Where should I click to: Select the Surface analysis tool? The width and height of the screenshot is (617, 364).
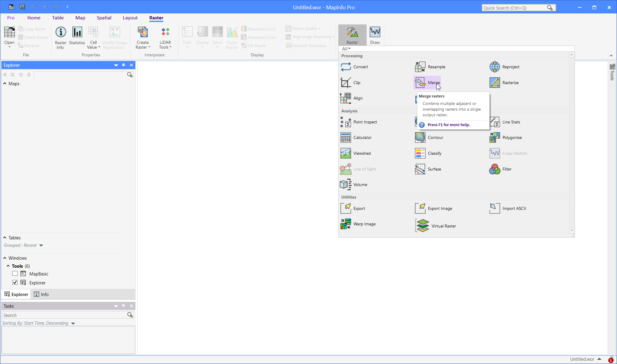pos(428,169)
